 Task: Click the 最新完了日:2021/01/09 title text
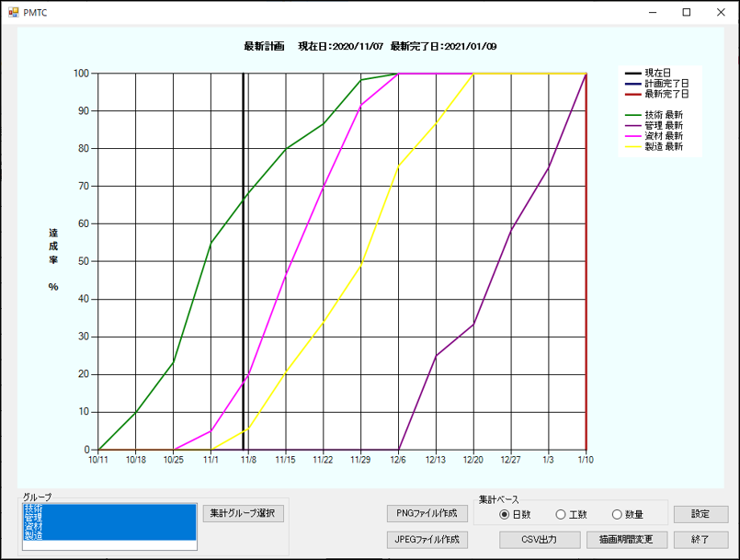(444, 46)
